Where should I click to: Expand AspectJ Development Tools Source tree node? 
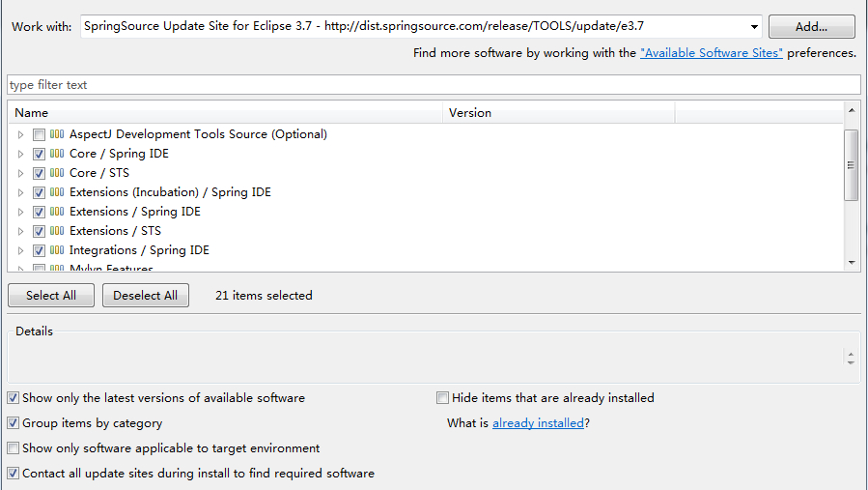click(x=20, y=134)
